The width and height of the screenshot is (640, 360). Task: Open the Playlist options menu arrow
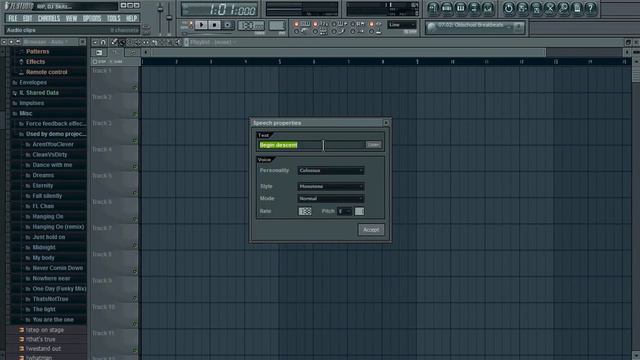click(95, 42)
